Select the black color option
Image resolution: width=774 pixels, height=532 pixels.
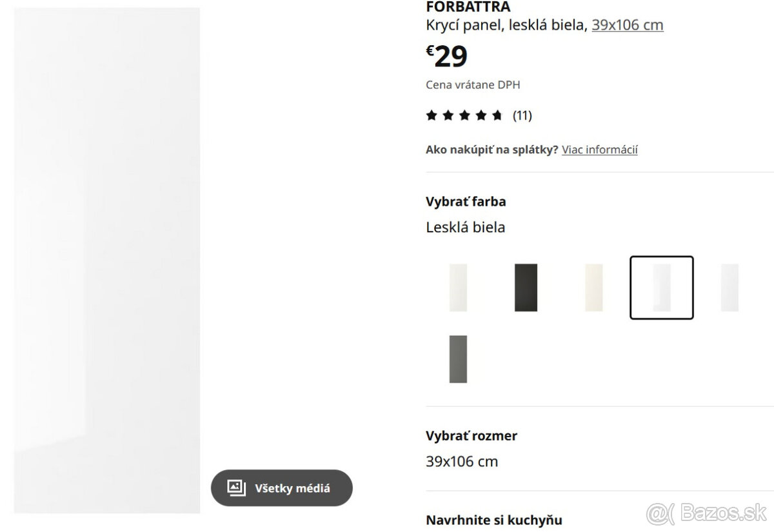(x=526, y=287)
